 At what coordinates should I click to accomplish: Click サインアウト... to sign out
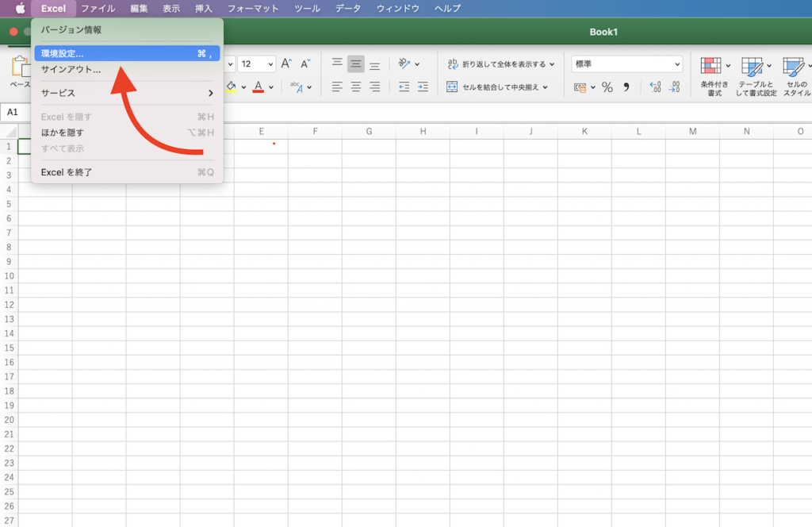[x=71, y=70]
